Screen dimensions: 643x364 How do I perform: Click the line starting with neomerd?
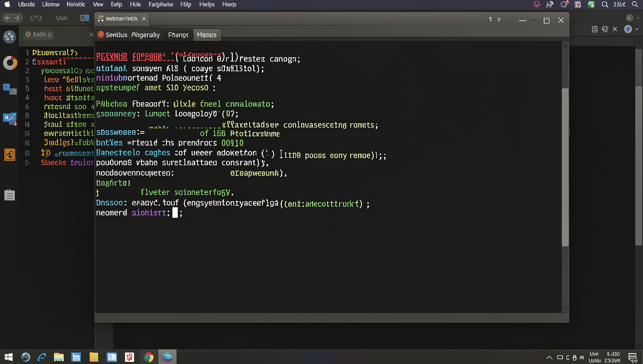point(139,213)
